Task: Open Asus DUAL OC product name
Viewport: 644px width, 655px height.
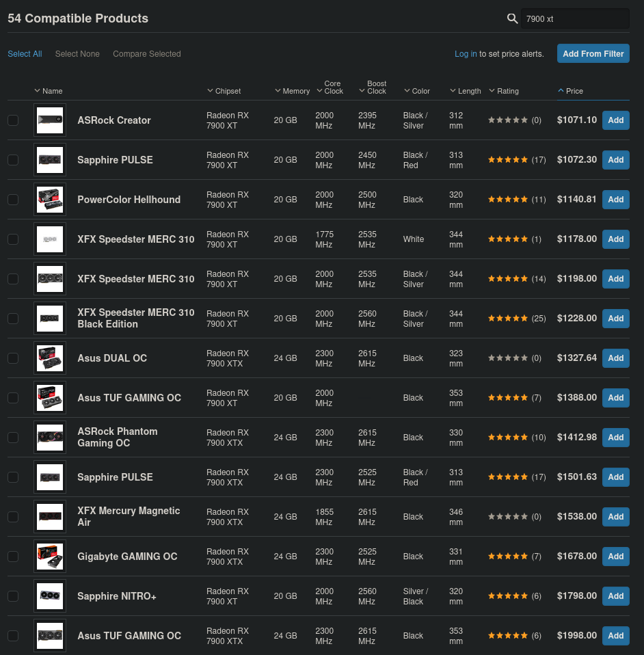Action: tap(112, 358)
